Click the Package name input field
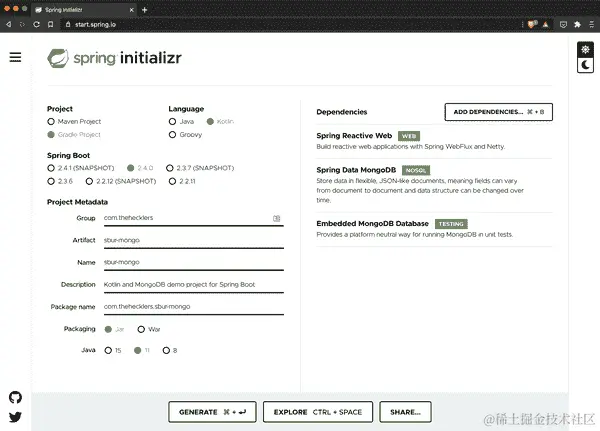 (194, 307)
